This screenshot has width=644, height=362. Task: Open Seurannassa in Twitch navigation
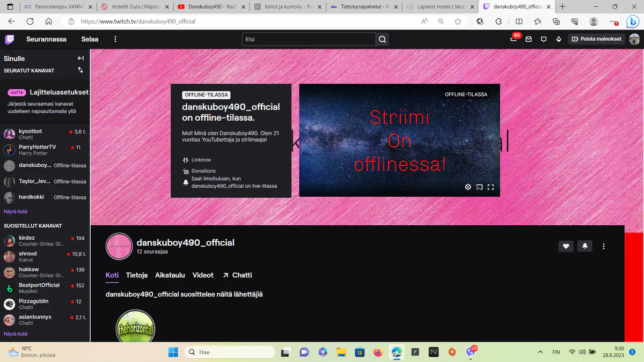pyautogui.click(x=46, y=39)
